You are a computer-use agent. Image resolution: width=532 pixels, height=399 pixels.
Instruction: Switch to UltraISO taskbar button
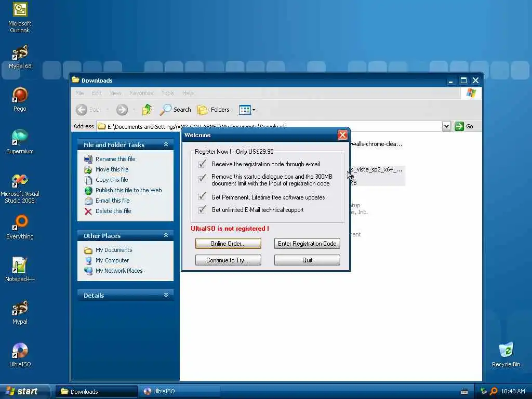(x=179, y=392)
